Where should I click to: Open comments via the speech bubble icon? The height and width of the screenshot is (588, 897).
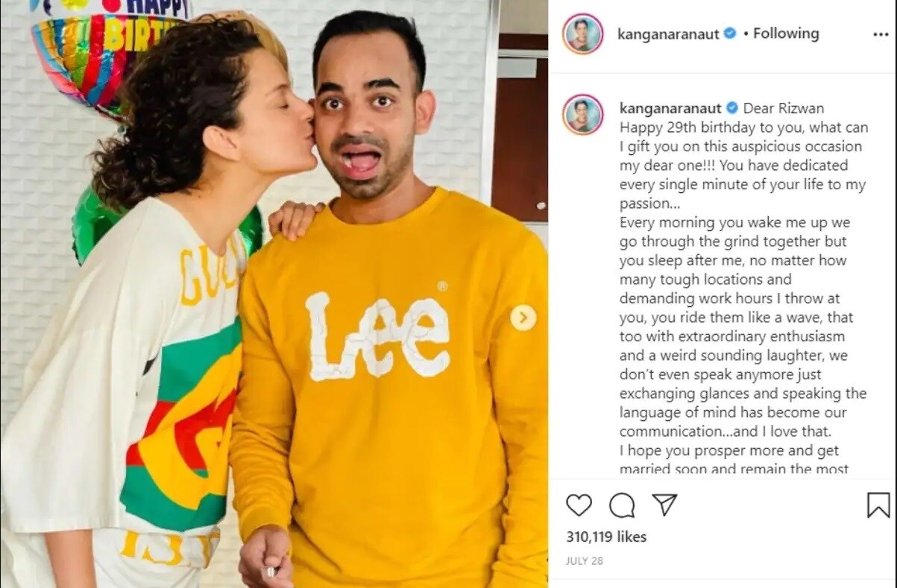click(x=622, y=505)
